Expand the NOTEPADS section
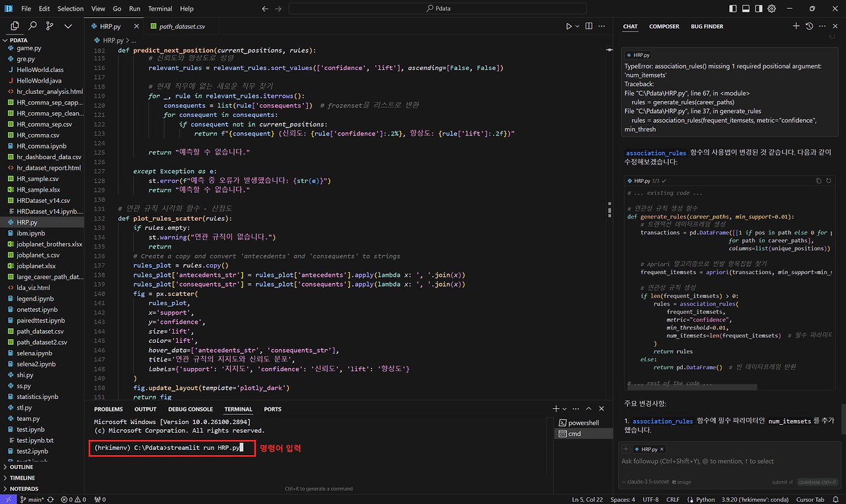This screenshot has height=504, width=846. click(42, 489)
